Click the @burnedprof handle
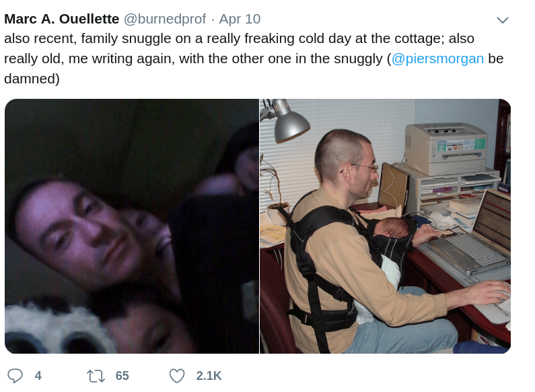 pyautogui.click(x=165, y=19)
